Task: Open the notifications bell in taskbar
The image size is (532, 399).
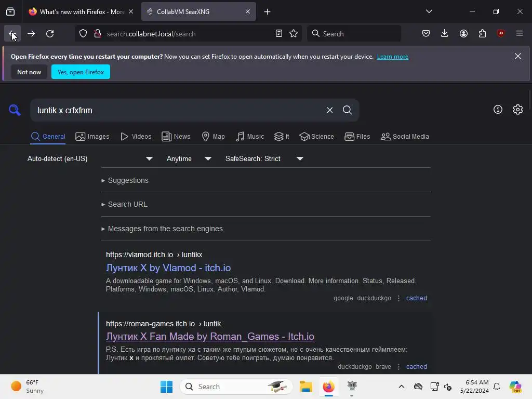Action: pos(497,387)
